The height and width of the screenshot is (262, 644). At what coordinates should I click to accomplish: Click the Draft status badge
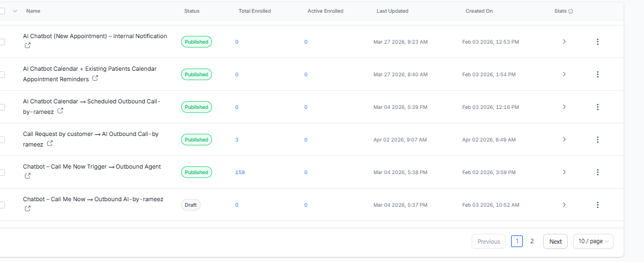(x=190, y=205)
